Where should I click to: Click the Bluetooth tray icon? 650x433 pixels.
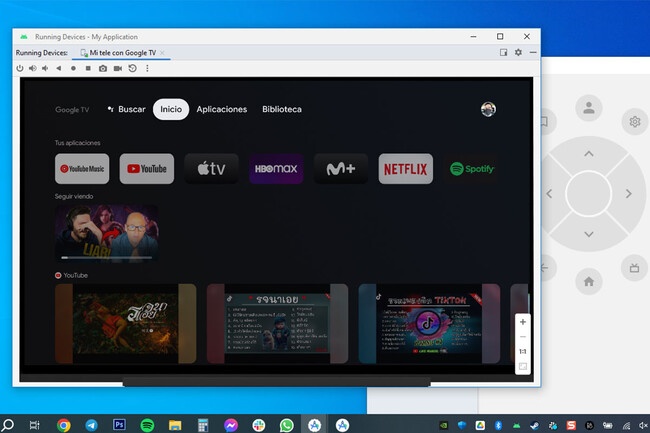pyautogui.click(x=498, y=426)
